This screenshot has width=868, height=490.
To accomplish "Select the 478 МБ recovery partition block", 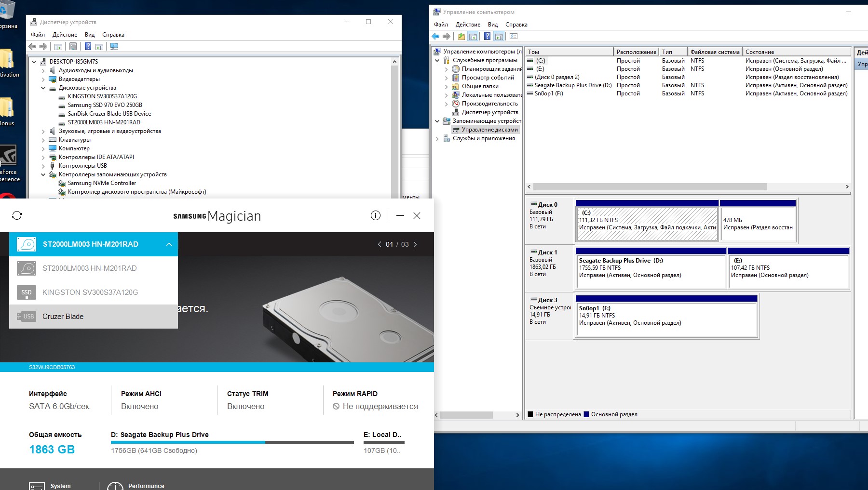I will 758,221.
